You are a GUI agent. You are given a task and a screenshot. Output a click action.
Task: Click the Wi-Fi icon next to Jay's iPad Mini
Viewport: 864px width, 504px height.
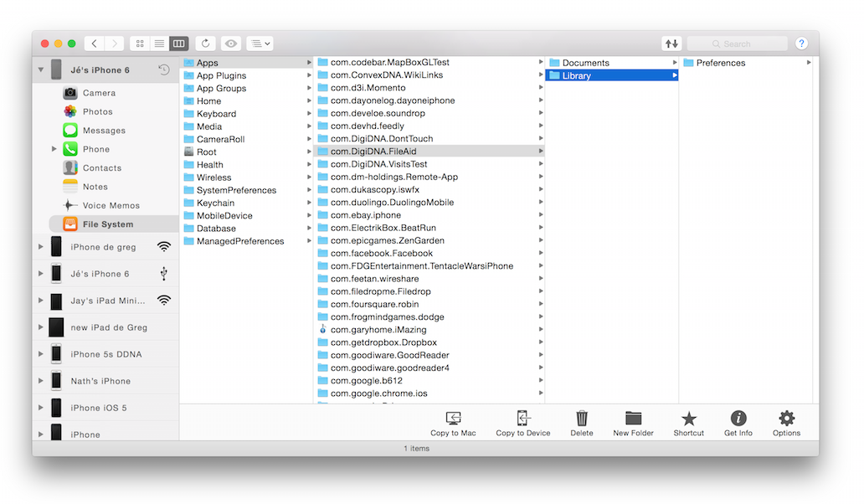coord(163,301)
